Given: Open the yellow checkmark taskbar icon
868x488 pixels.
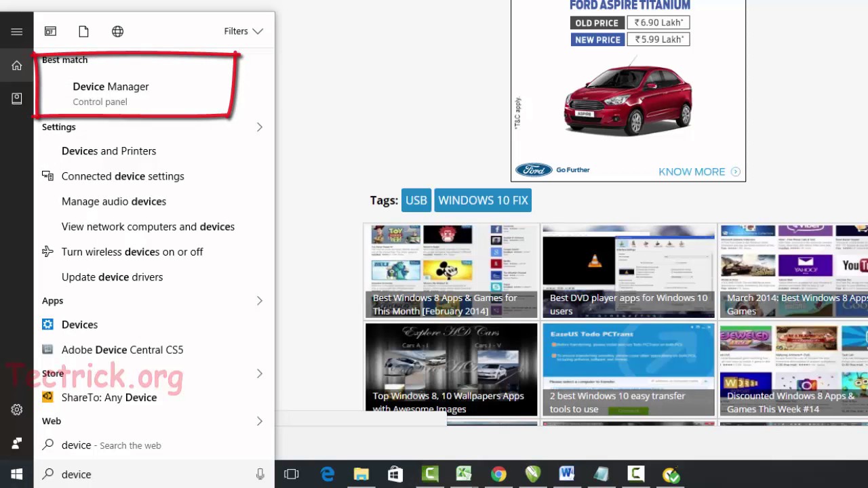Looking at the screenshot, I should 671,474.
